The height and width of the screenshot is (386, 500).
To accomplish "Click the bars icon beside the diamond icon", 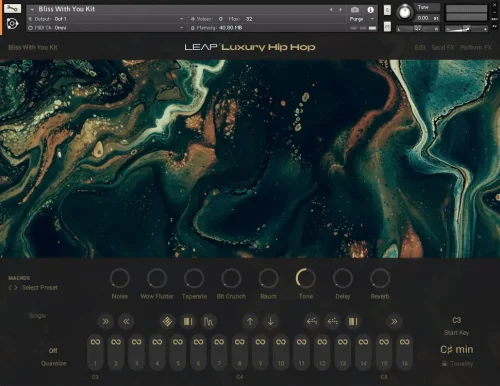I will (x=188, y=321).
